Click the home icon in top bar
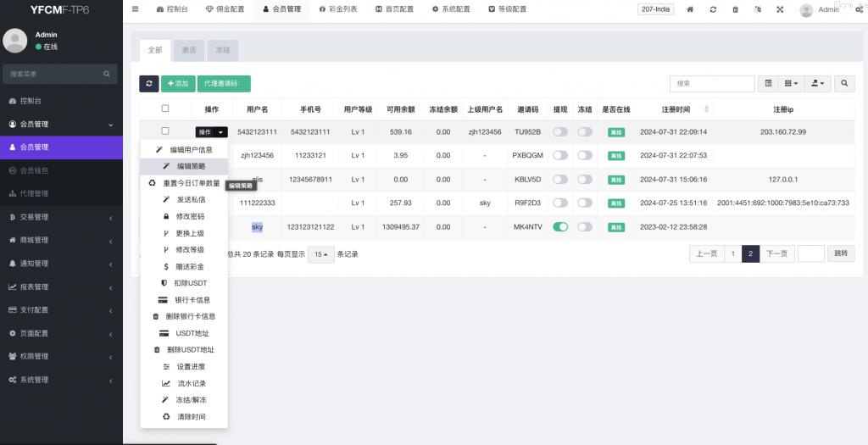Screen dimensions: 868x445 point(690,9)
